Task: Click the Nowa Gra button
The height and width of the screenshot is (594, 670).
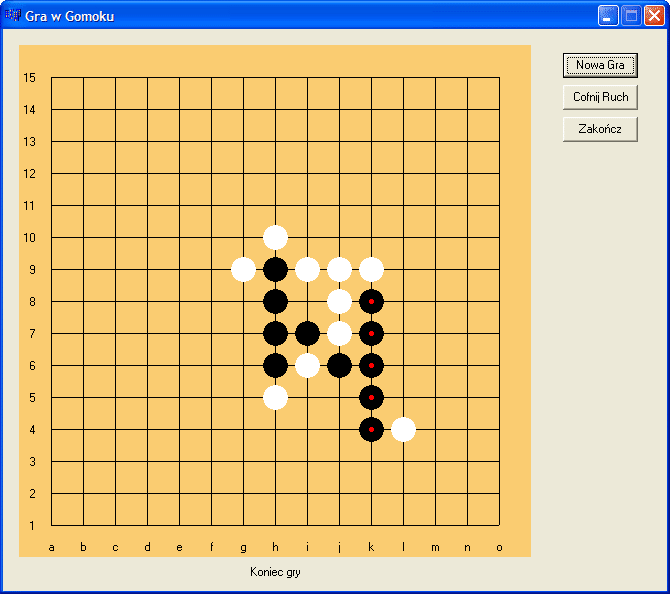Action: (x=600, y=65)
